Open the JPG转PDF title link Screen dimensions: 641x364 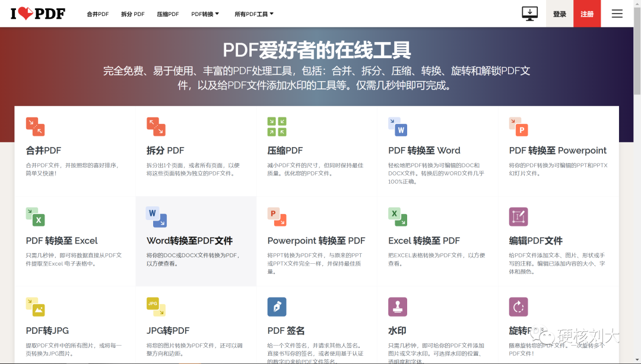pyautogui.click(x=168, y=330)
